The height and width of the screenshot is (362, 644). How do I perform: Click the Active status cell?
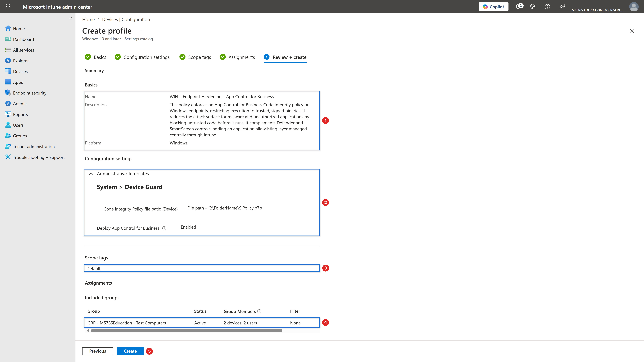click(200, 323)
